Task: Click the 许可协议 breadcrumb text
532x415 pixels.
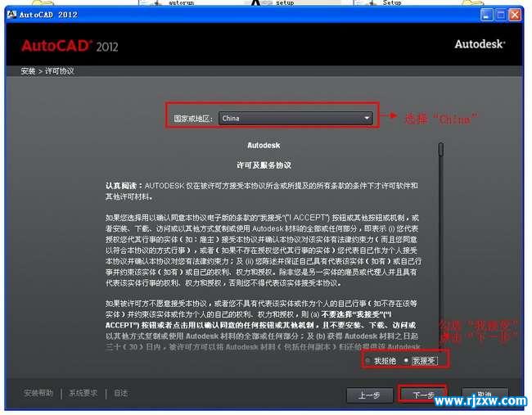Action: (60, 71)
